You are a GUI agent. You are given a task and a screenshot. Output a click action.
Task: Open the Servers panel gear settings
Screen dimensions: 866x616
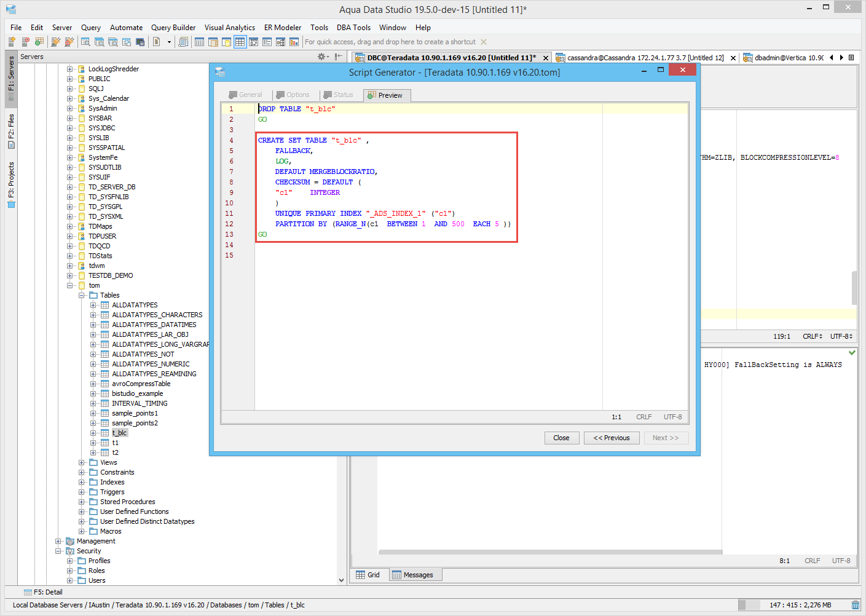tap(321, 57)
